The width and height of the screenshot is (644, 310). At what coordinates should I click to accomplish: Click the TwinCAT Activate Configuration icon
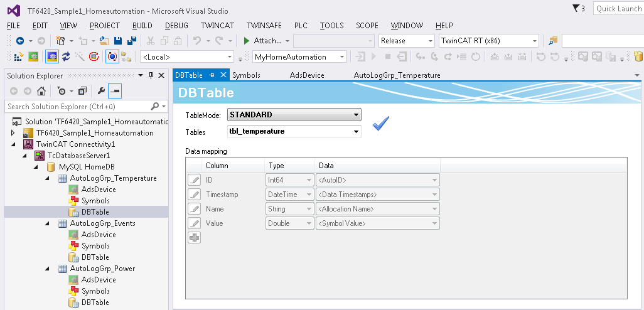pos(18,56)
